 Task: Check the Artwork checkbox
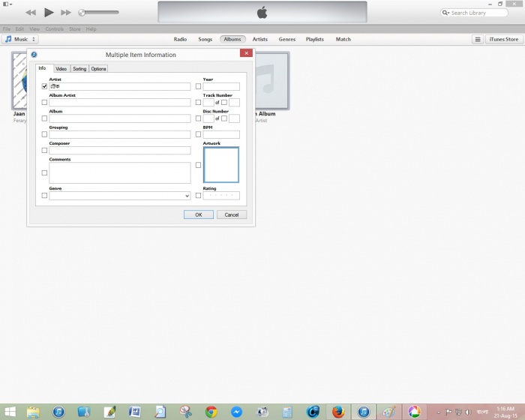[198, 165]
